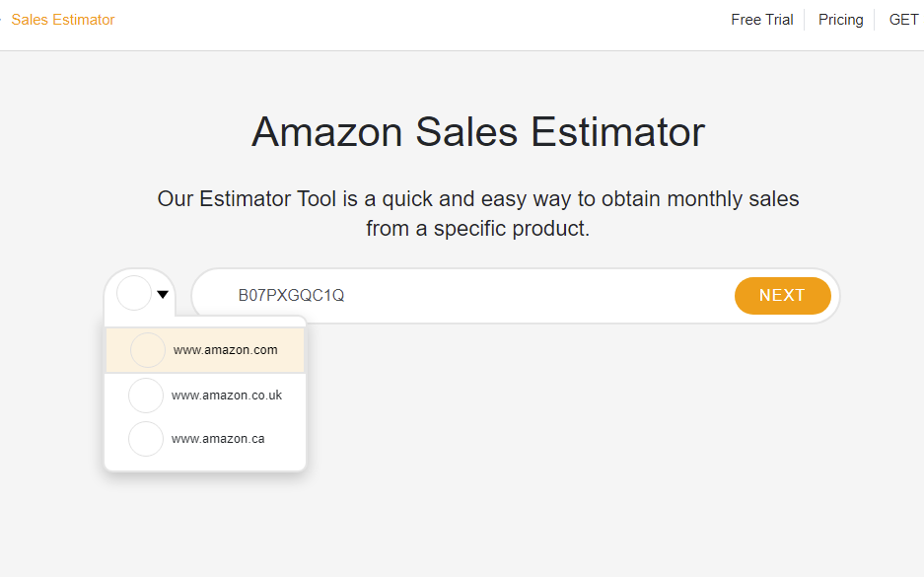This screenshot has width=924, height=577.
Task: Click the Amazon Sales Estimator heading
Action: (x=478, y=132)
